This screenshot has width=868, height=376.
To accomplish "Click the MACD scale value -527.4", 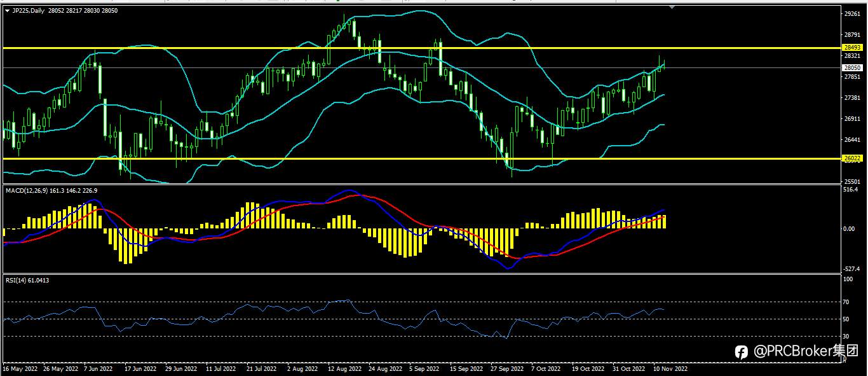I will (x=851, y=268).
